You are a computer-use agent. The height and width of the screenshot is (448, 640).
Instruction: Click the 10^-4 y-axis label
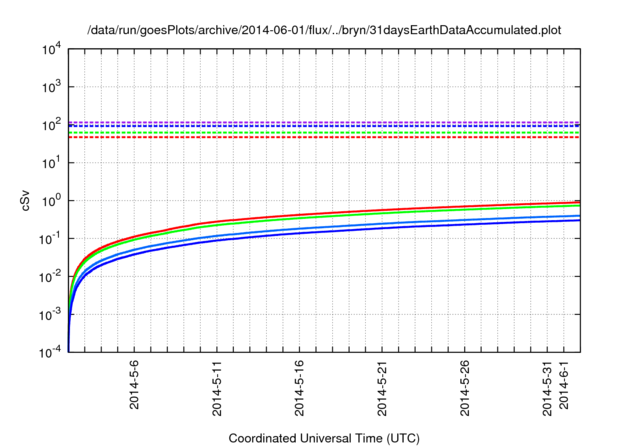tap(51, 351)
